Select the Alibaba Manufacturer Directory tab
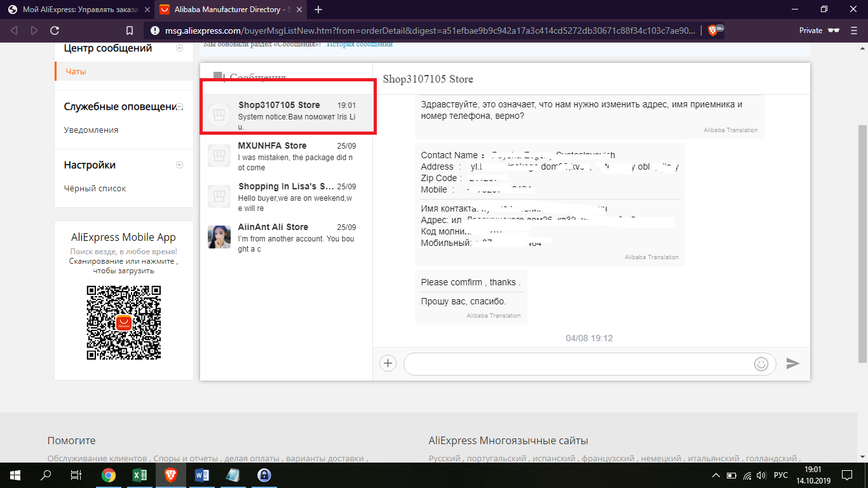Screen dimensions: 868x488 coord(231,10)
